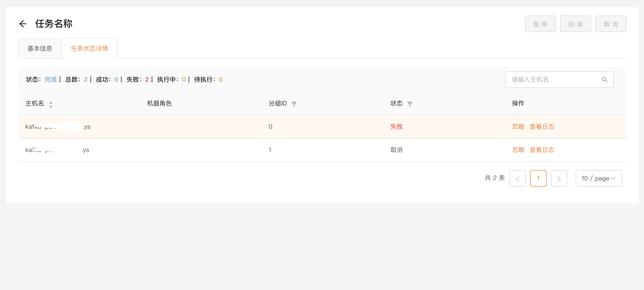The height and width of the screenshot is (290, 644).
Task: Click the failed row hostname cell
Action: [58, 127]
